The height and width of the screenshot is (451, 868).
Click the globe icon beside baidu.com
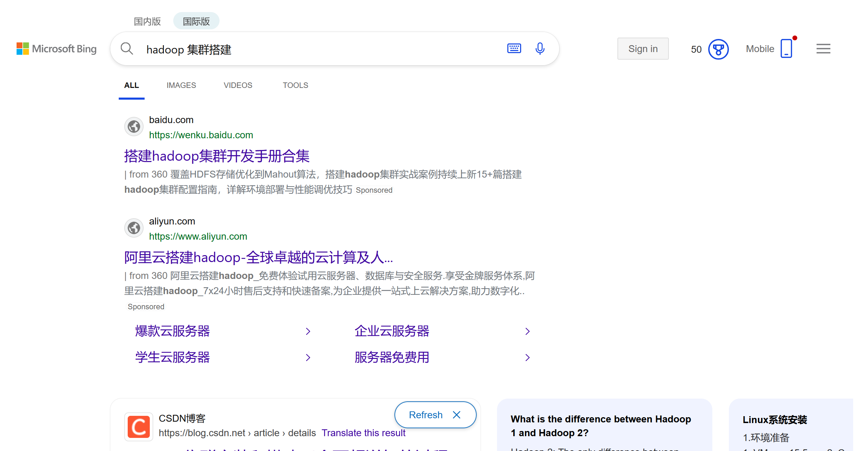tap(134, 127)
